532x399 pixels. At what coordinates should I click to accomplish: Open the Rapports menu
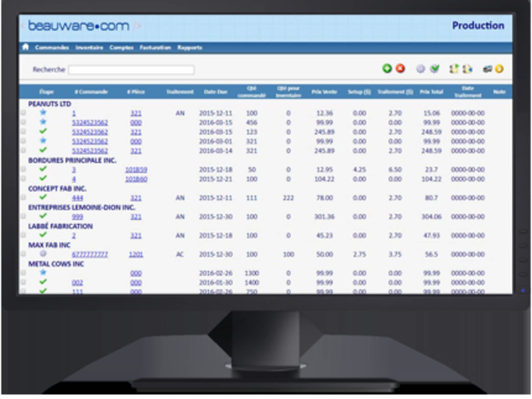190,48
